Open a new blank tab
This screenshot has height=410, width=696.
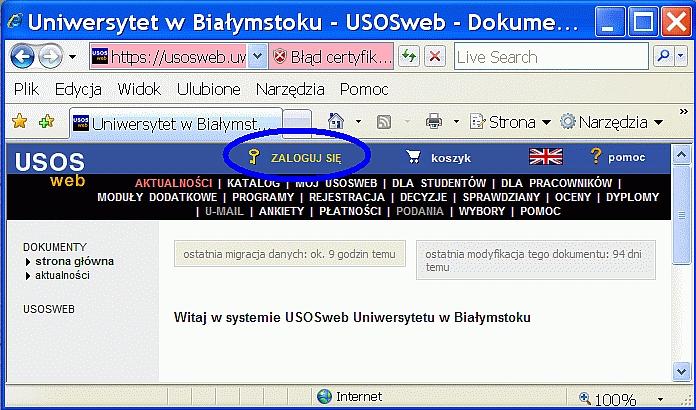tap(297, 122)
